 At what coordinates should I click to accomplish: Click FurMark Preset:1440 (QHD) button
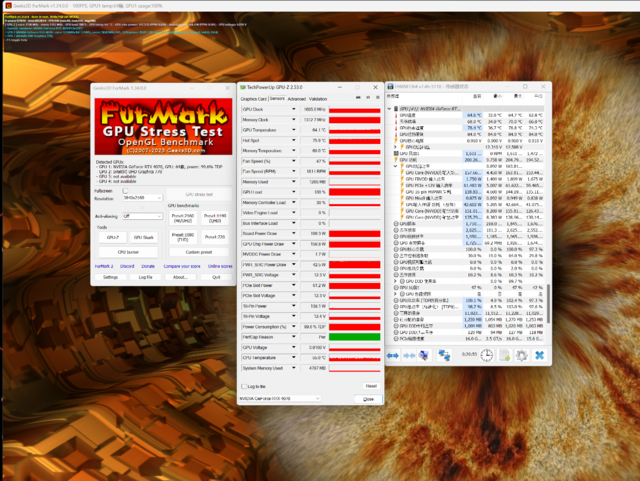click(x=215, y=218)
